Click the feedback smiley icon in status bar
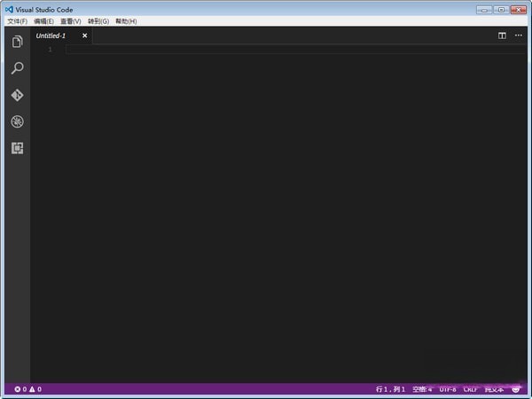This screenshot has width=532, height=399. pos(516,389)
